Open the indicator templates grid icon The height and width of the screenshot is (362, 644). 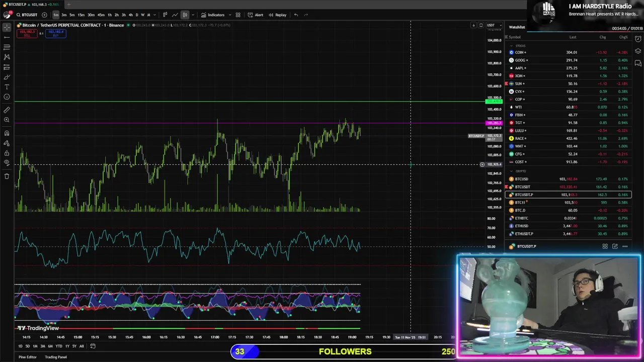238,15
